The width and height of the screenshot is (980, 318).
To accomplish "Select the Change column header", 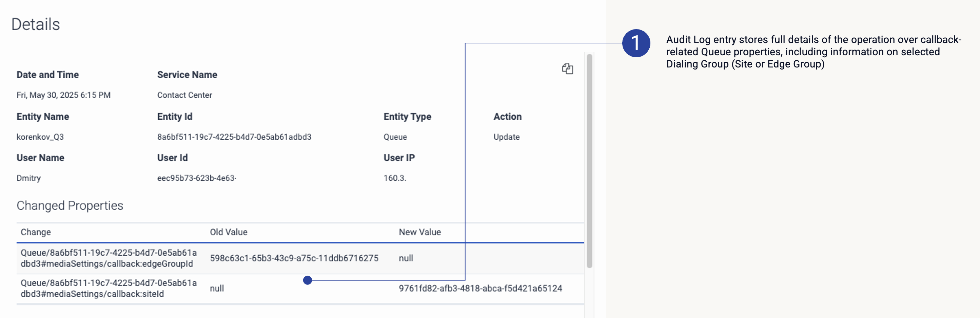I will [36, 232].
